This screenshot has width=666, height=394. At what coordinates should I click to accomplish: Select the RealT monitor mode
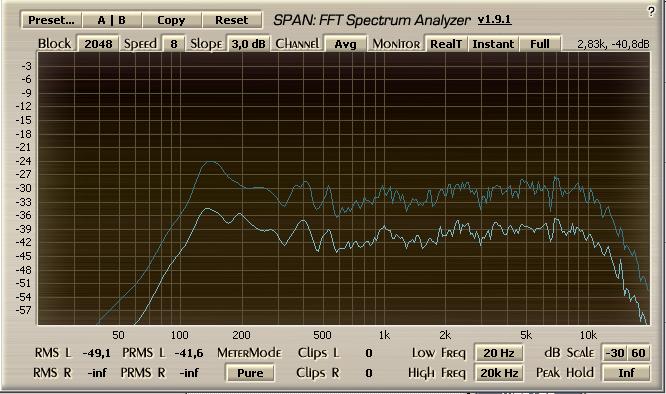coord(446,44)
